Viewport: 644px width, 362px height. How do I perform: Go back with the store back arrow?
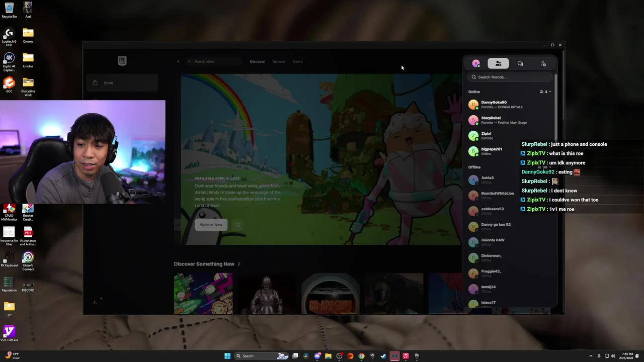(x=178, y=61)
